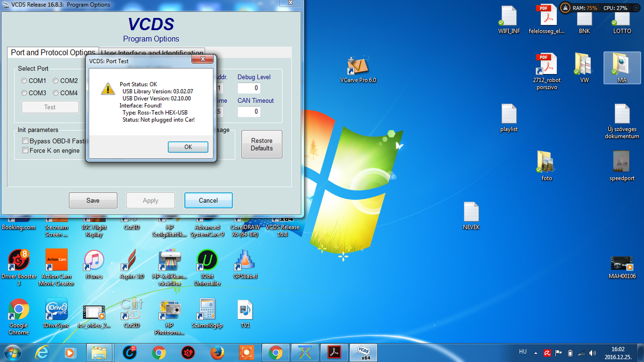Image resolution: width=644 pixels, height=362 pixels.
Task: Select the HP Photosmart desktop icon
Action: 170,317
